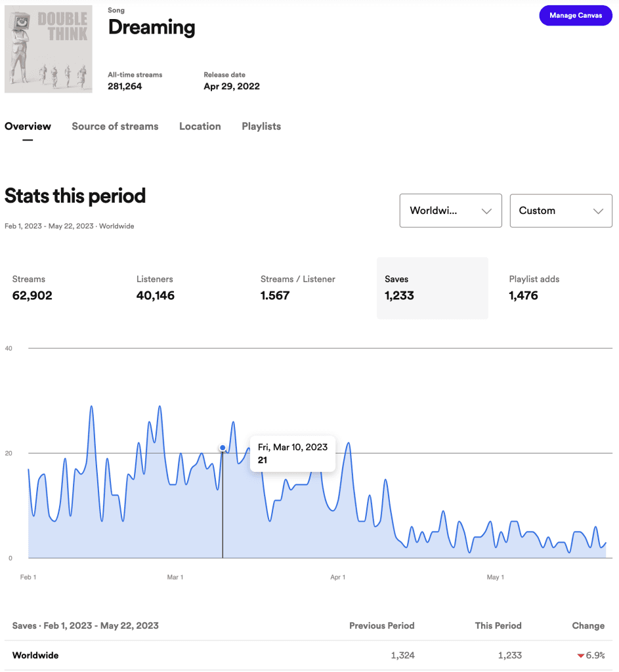Go to the Playlists tab
619x672 pixels.
(x=261, y=127)
